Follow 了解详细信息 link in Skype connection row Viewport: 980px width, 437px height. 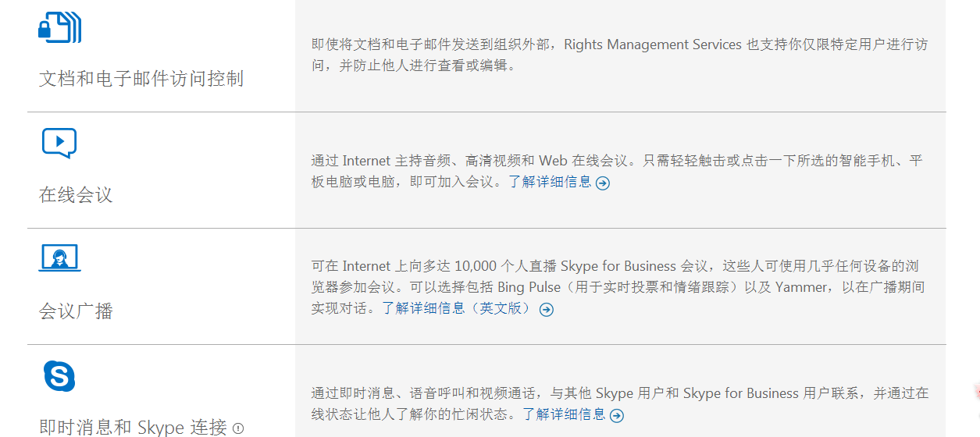click(564, 414)
